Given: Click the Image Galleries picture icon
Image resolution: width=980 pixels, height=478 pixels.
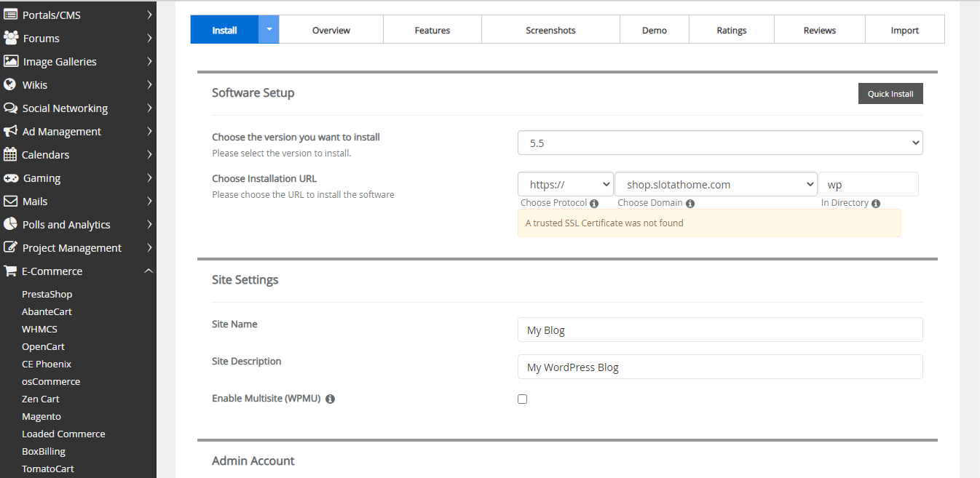Looking at the screenshot, I should click(x=10, y=61).
